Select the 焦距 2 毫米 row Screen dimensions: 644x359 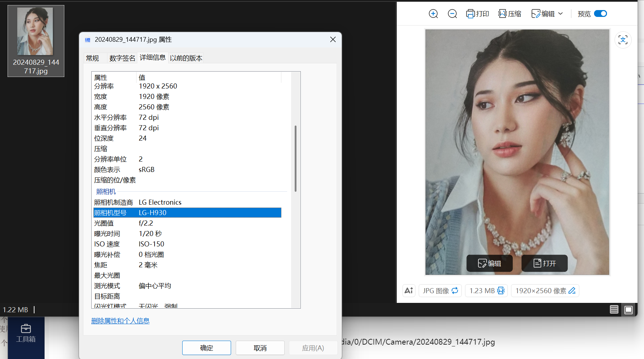(x=187, y=265)
